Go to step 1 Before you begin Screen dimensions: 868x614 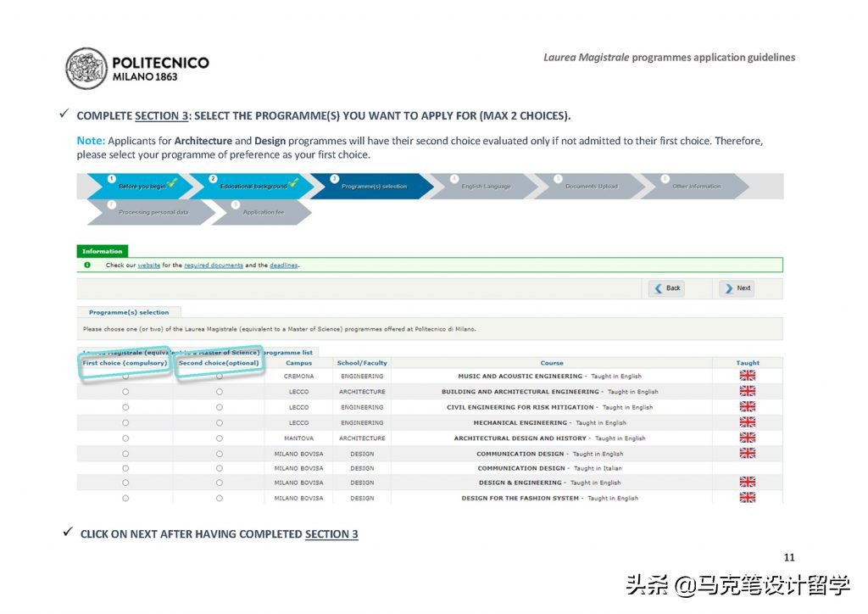(142, 186)
